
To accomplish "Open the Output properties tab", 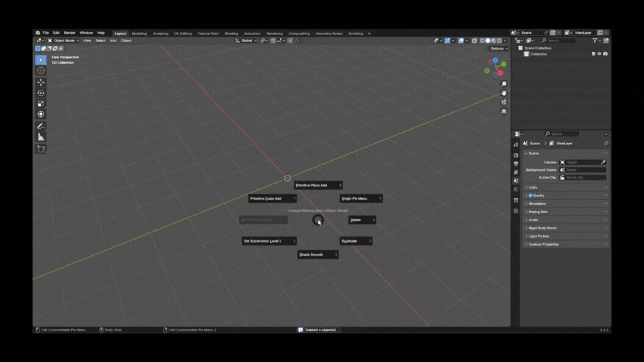I will [516, 164].
